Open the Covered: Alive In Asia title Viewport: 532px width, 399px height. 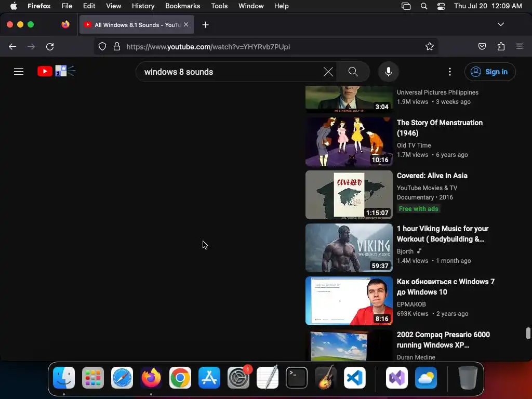pos(432,176)
